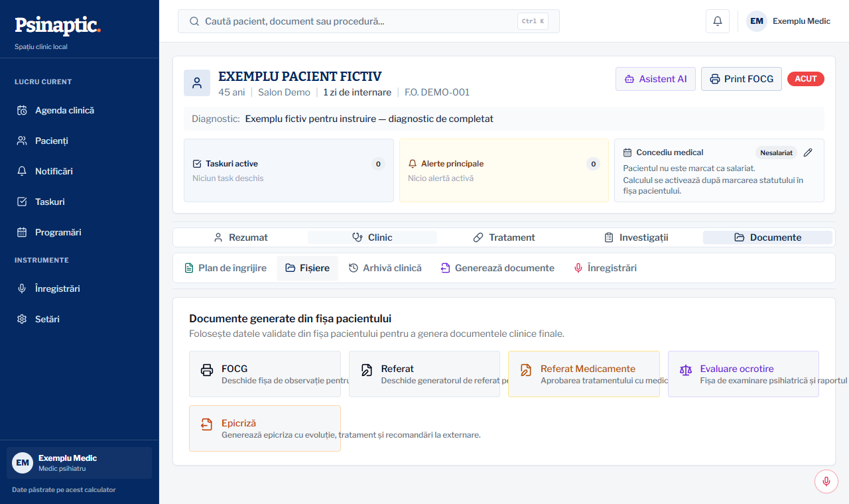Click the ACUT status badge
Screen dimensions: 849x504
(806, 79)
